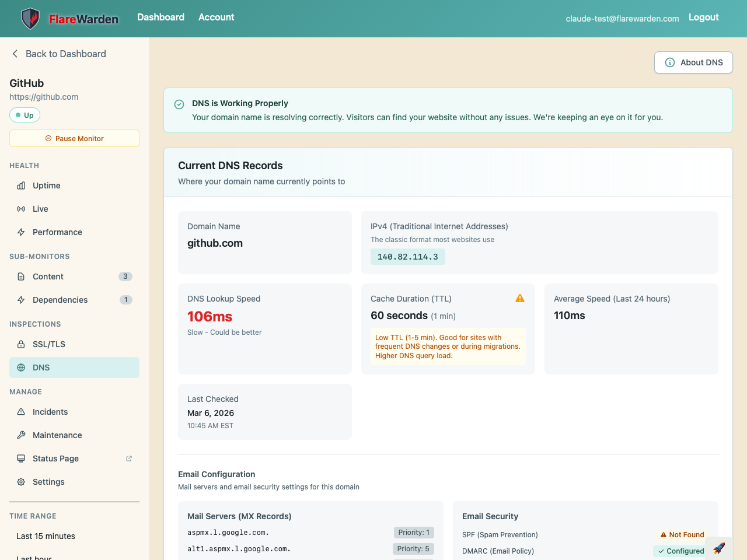
Task: Click the Settings gear icon in sidebar
Action: (21, 482)
